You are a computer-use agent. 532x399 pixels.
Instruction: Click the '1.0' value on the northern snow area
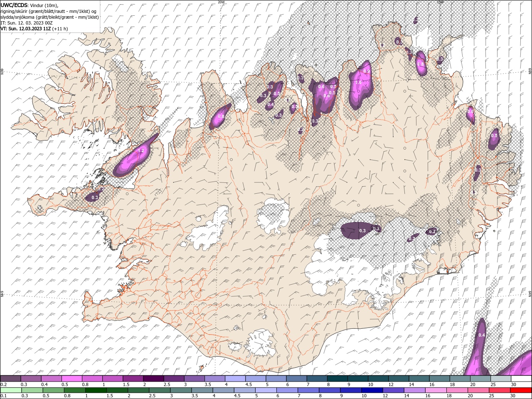point(358,82)
